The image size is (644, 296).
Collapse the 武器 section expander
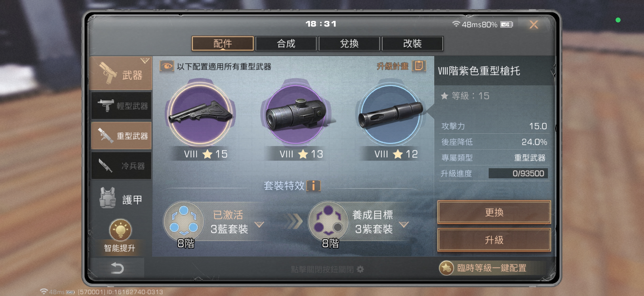145,60
